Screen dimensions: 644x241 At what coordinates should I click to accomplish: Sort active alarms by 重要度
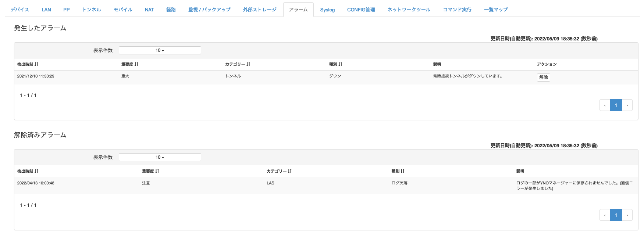pos(130,64)
